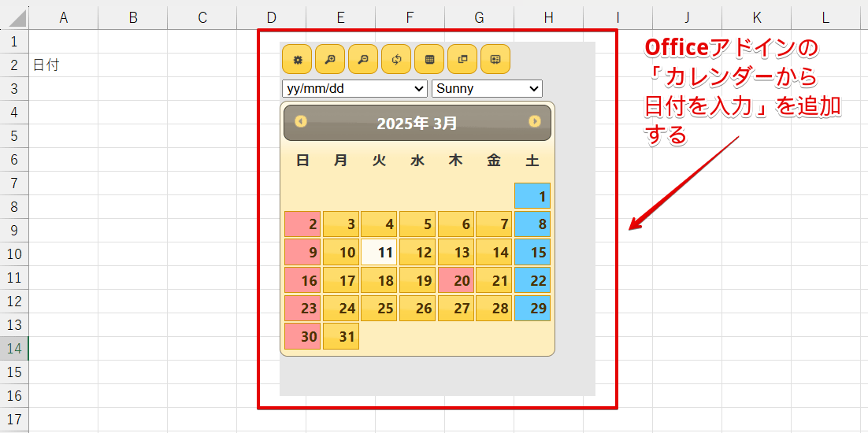
Task: Open the Sunny theme dropdown
Action: click(487, 89)
